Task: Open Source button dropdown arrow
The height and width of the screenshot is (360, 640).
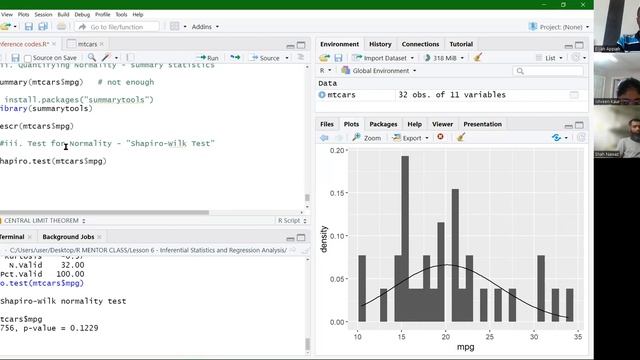Action: 287,58
